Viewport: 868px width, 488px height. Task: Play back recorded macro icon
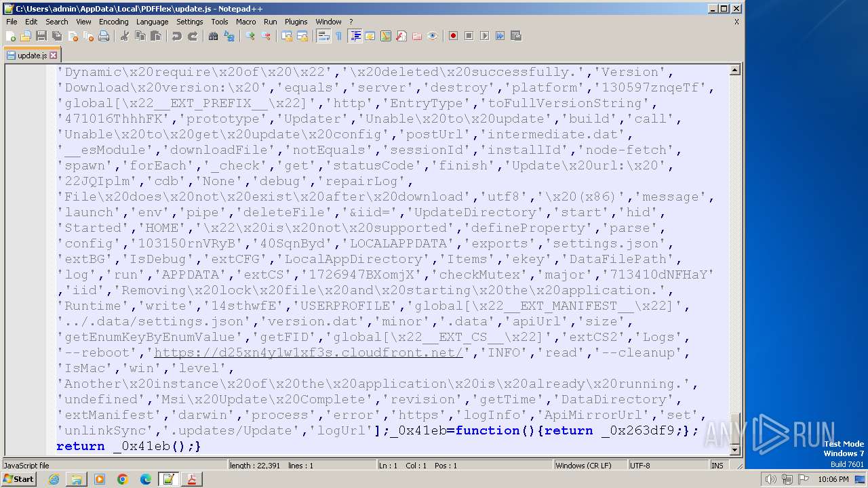(x=484, y=36)
